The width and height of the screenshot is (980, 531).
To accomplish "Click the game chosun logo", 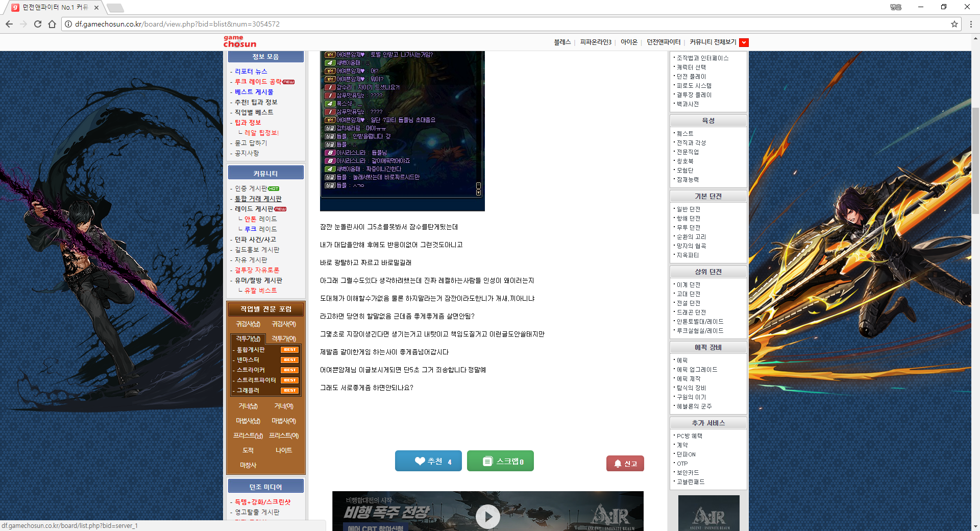I will pos(239,41).
